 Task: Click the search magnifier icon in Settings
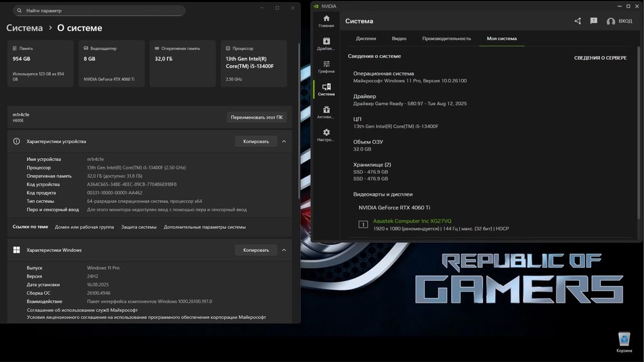[x=19, y=11]
